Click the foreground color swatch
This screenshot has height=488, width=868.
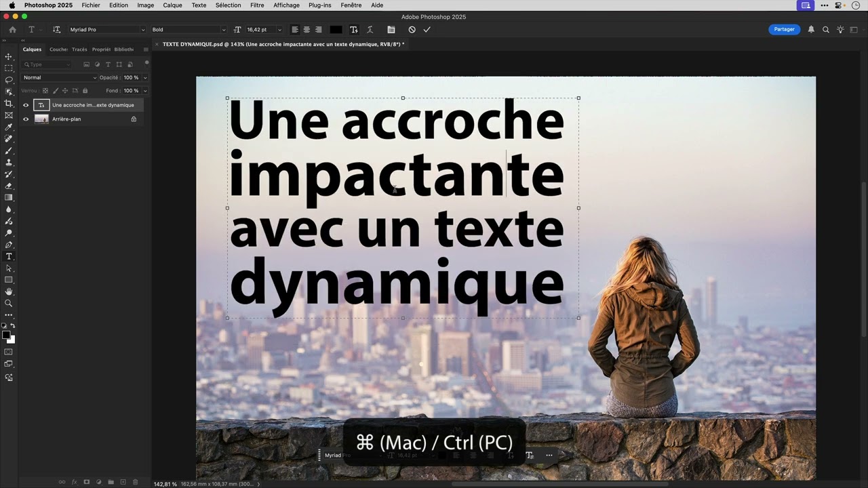tap(6, 335)
